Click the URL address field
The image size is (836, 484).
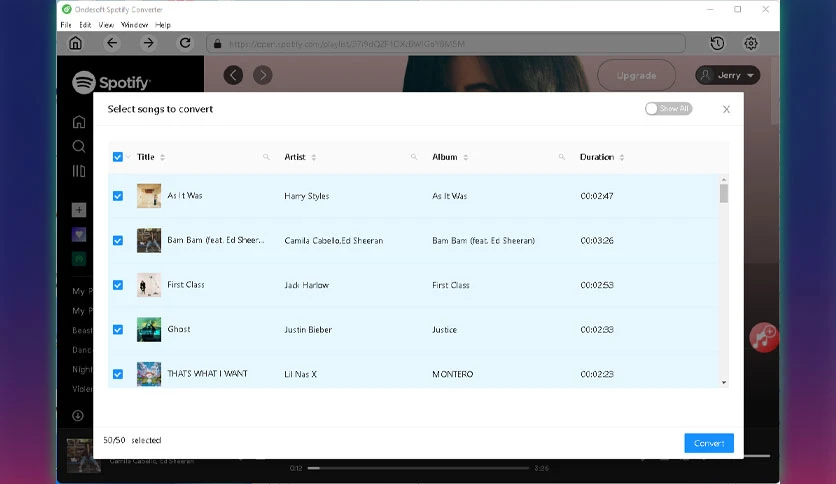coord(445,44)
